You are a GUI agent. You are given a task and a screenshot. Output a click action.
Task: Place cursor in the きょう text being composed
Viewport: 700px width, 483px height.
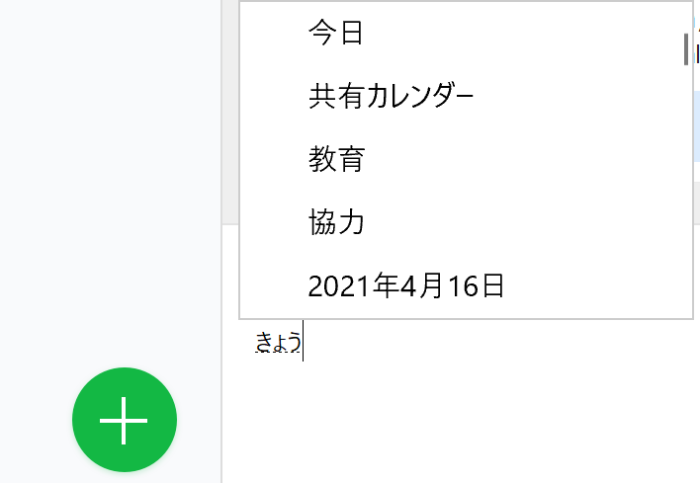278,343
